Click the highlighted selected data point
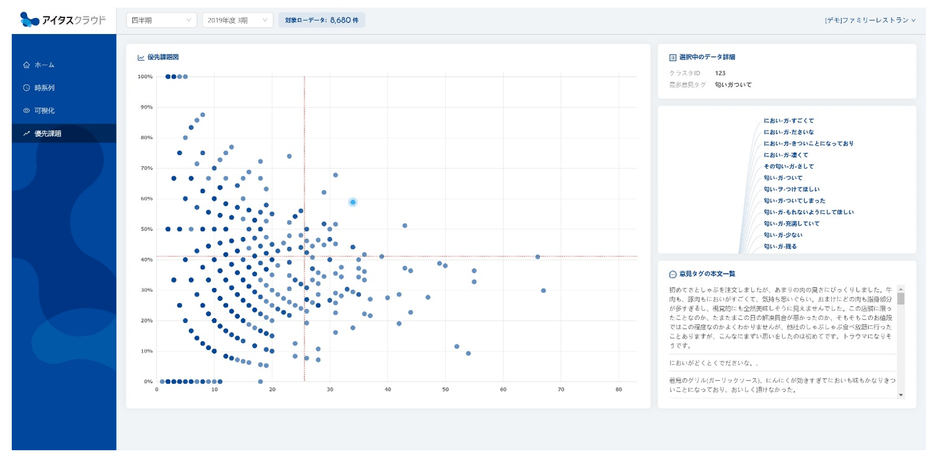The height and width of the screenshot is (459, 940). [353, 202]
